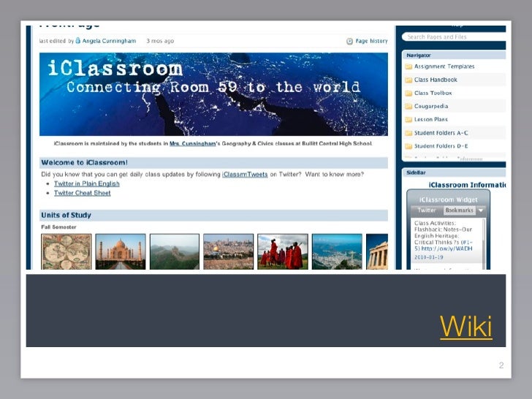Open Angela Cunningham's profile link

(x=109, y=41)
